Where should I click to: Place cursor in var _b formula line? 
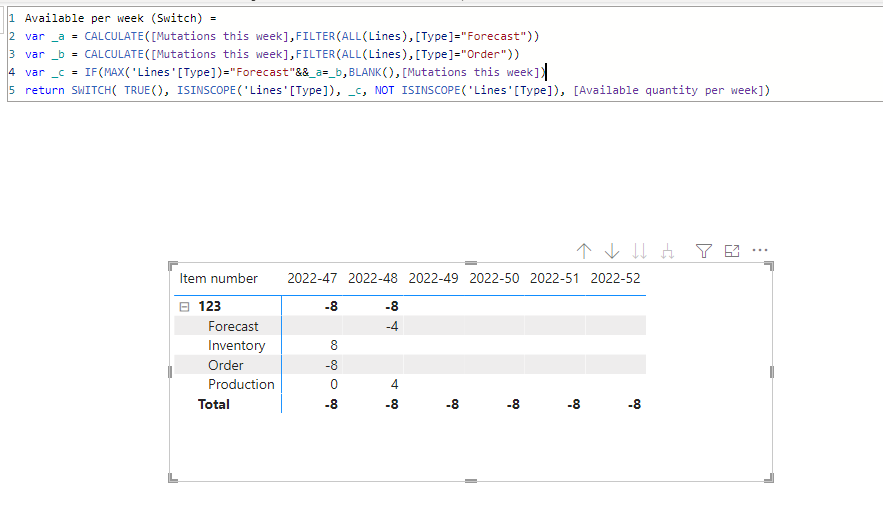point(272,54)
